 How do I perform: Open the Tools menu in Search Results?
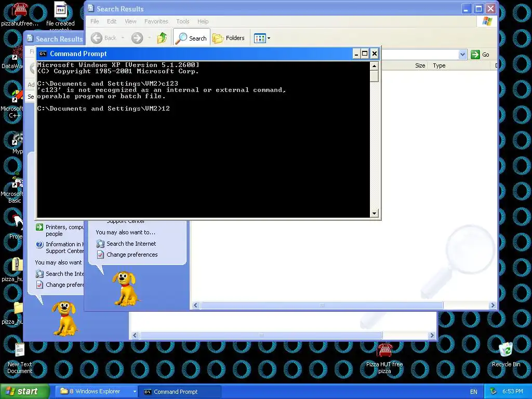tap(182, 21)
